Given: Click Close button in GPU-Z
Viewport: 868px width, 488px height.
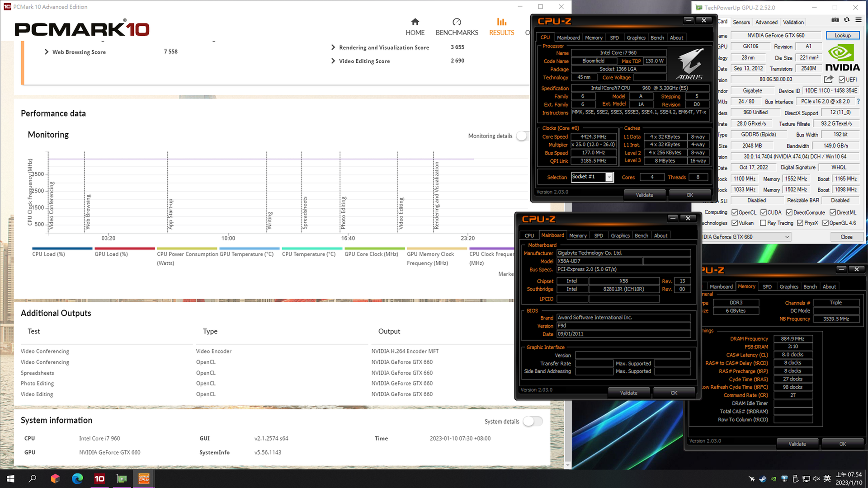Looking at the screenshot, I should [846, 237].
